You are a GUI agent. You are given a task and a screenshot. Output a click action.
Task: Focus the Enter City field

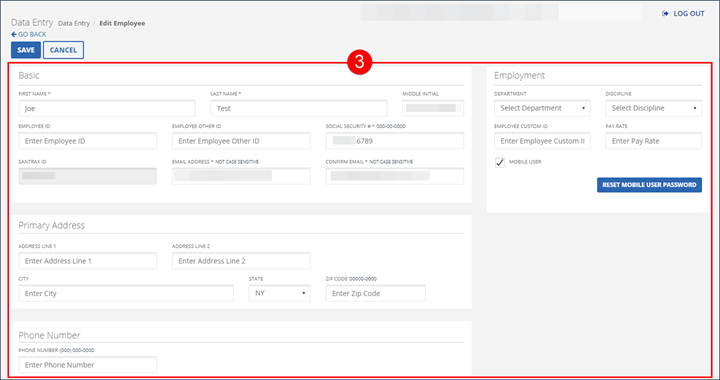coord(126,293)
